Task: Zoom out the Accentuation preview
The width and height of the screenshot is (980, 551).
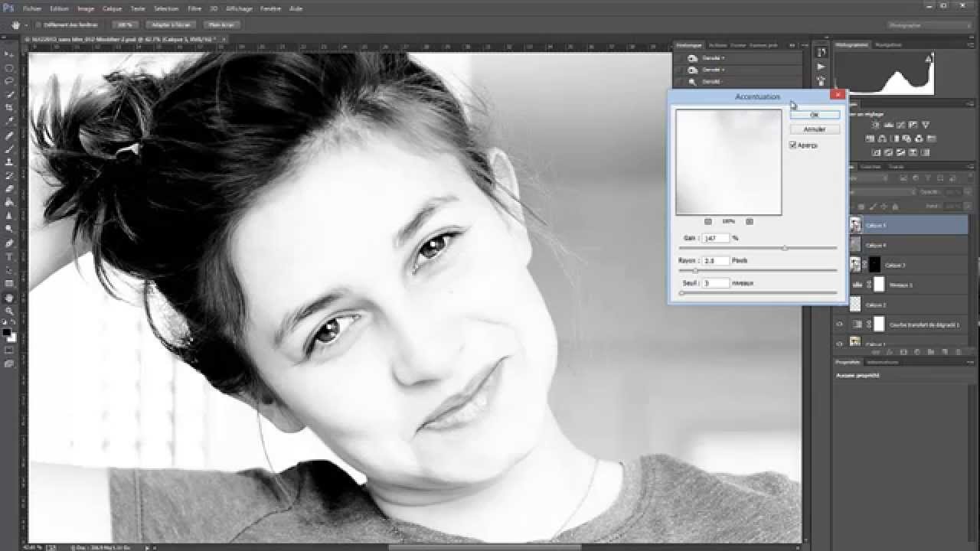Action: [707, 221]
